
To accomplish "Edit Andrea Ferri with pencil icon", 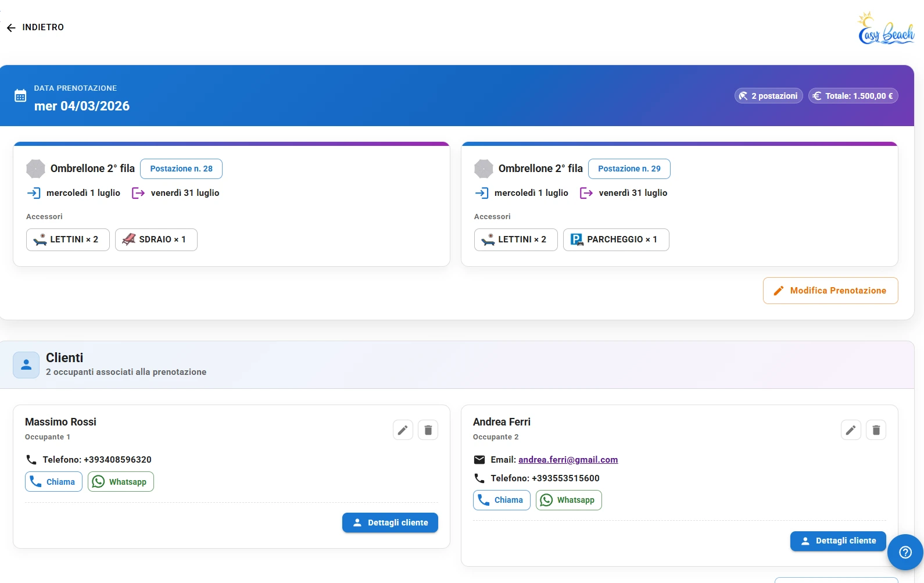I will (851, 430).
